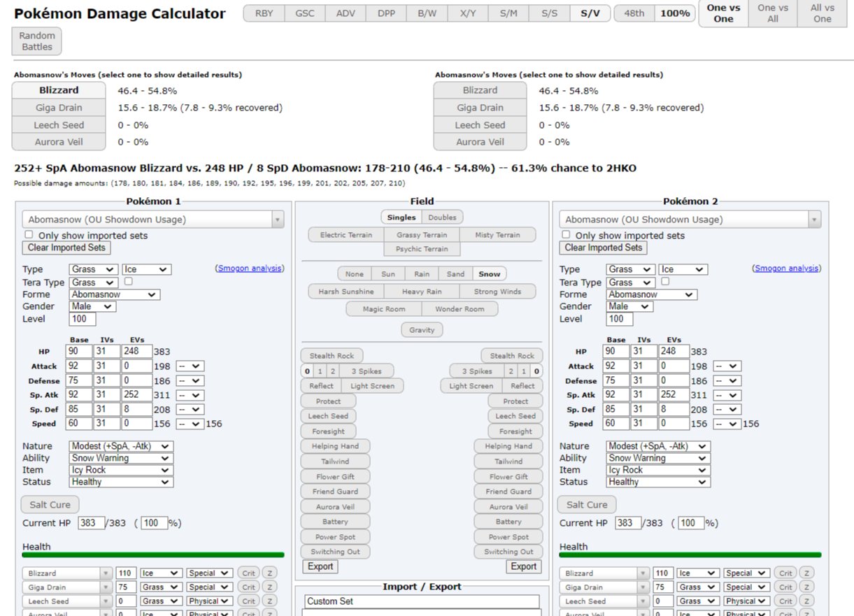Click Pokémon 1's HP EVs field
The width and height of the screenshot is (854, 616).
(x=136, y=352)
